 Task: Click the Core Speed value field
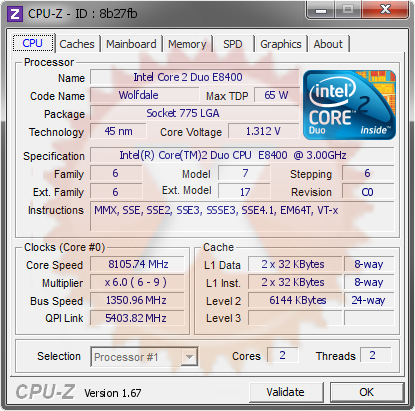(137, 264)
